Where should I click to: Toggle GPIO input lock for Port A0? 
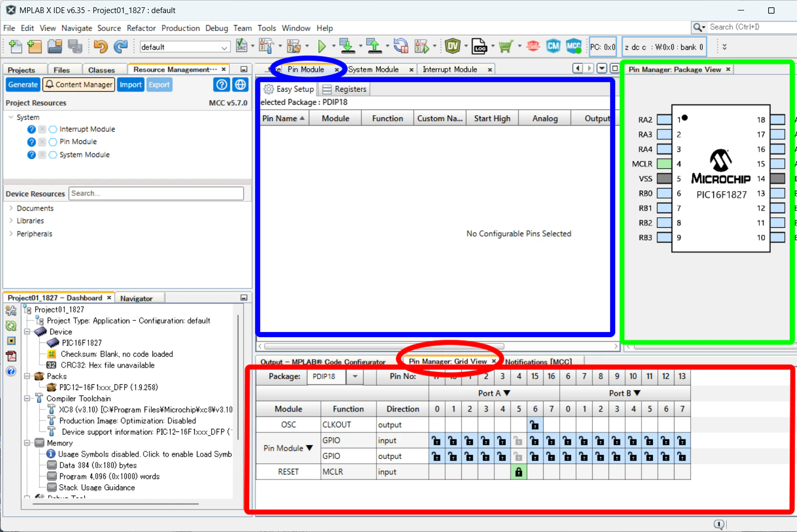(x=437, y=441)
